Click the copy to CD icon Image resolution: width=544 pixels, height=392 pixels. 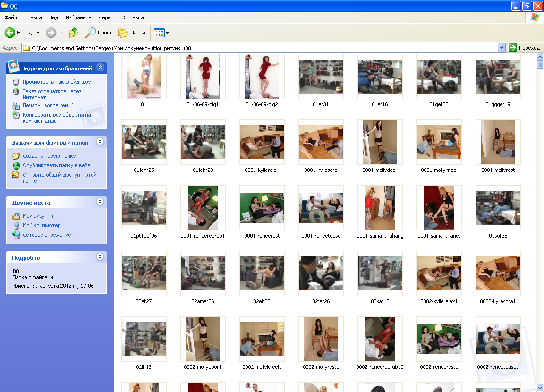coord(16,115)
